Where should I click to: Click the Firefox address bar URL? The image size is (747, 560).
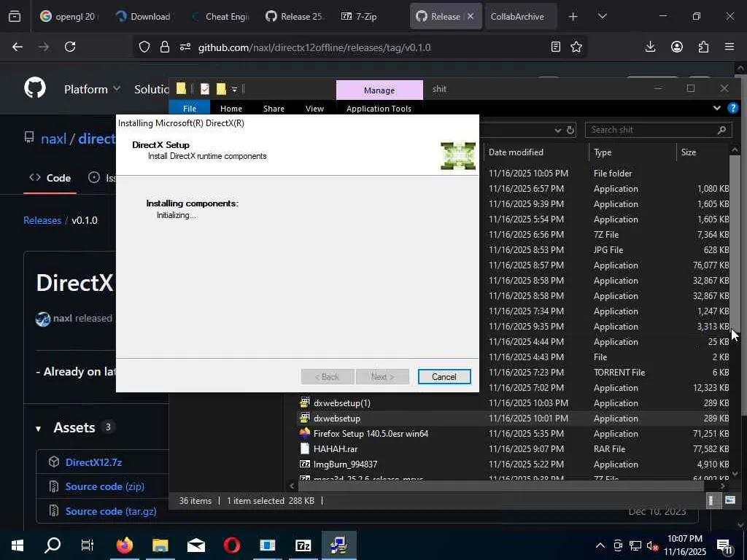(x=314, y=47)
